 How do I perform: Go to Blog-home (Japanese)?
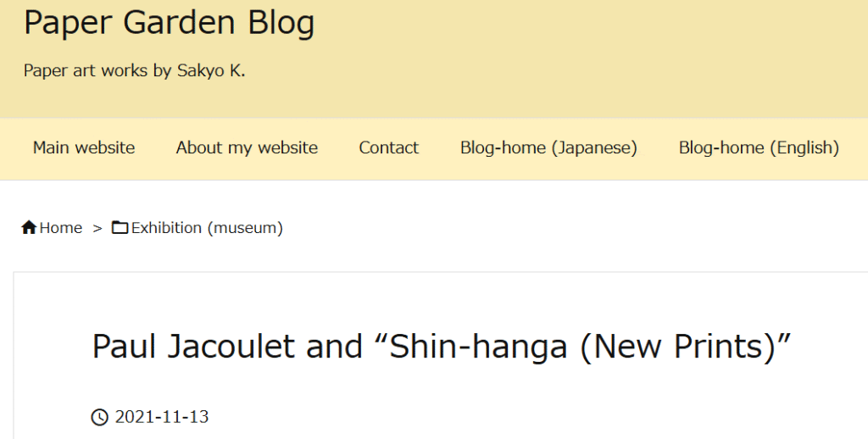click(x=548, y=147)
